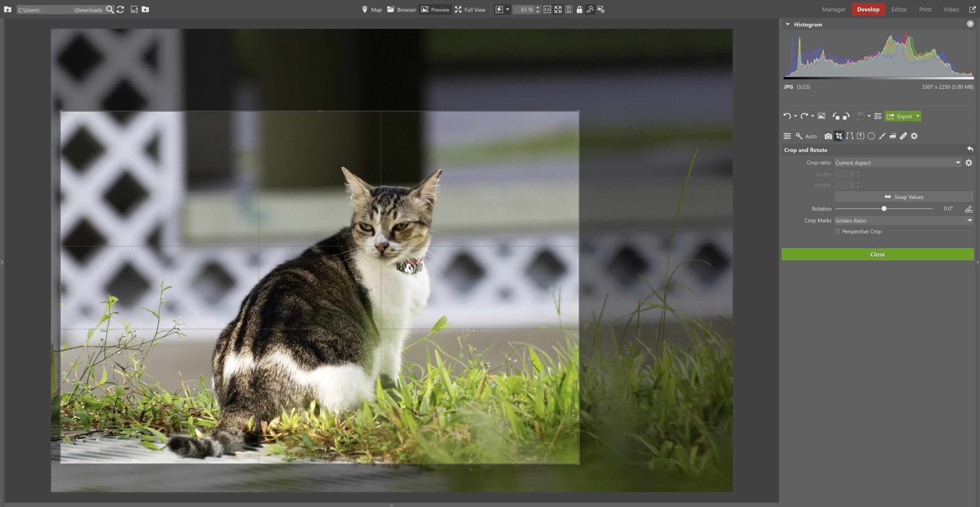Select the Preview view mode
Viewport: 980px width, 507px height.
(x=435, y=9)
